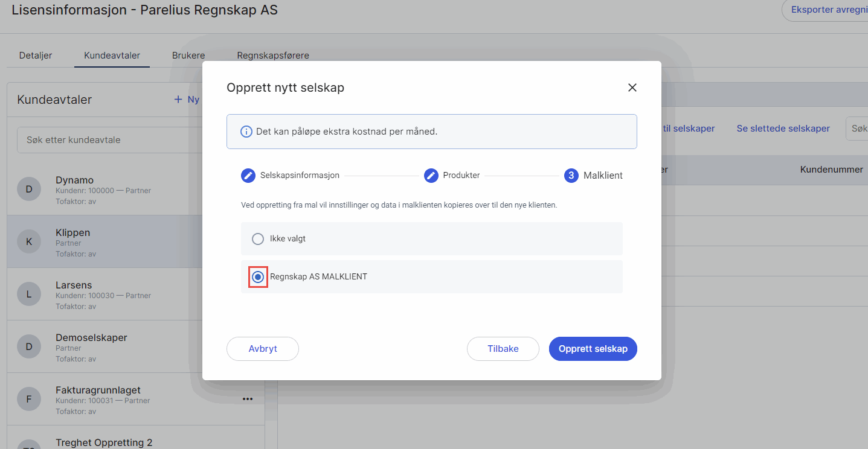Click the plus icon for new kundeavtale
Image resolution: width=868 pixels, height=449 pixels.
click(178, 100)
